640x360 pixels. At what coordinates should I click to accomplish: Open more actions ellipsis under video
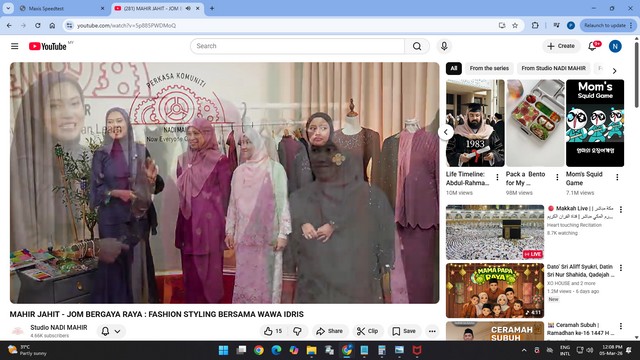point(432,331)
